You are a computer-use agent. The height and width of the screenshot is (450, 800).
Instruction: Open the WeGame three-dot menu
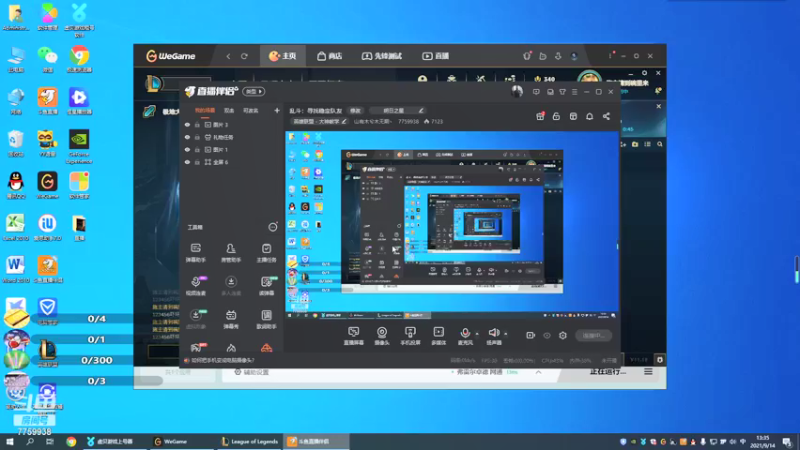[x=610, y=56]
